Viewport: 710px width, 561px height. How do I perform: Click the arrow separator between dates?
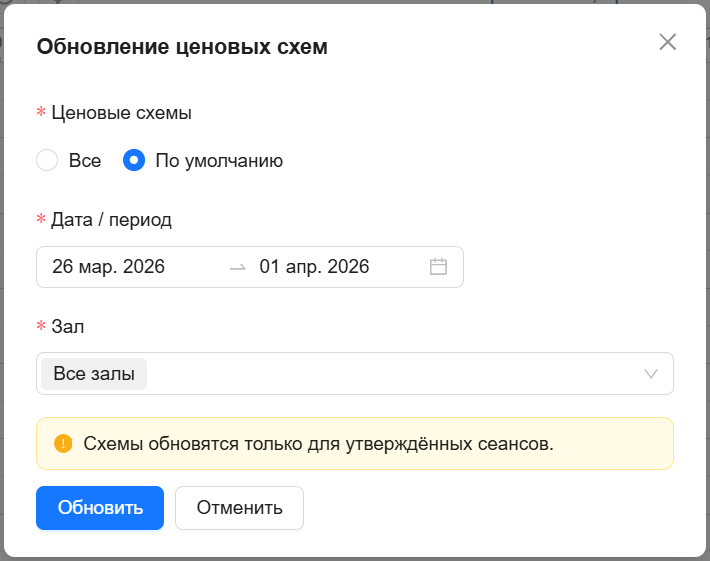pyautogui.click(x=237, y=267)
